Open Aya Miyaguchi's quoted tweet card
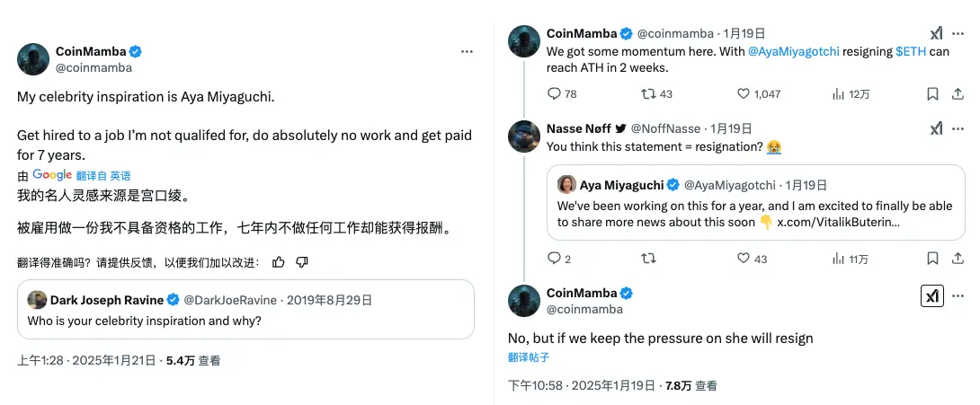Image resolution: width=980 pixels, height=405 pixels. [755, 202]
